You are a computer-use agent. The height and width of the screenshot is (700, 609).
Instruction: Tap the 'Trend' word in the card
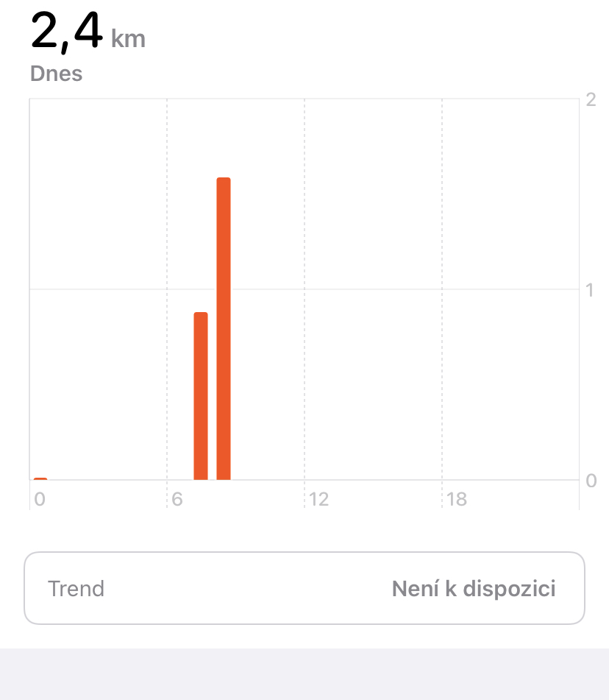tap(76, 588)
